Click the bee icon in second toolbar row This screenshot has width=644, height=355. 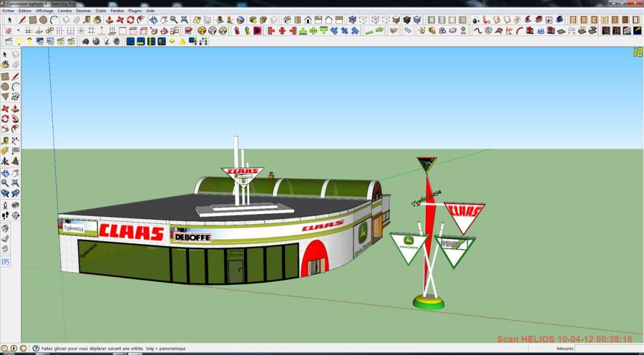[422, 30]
